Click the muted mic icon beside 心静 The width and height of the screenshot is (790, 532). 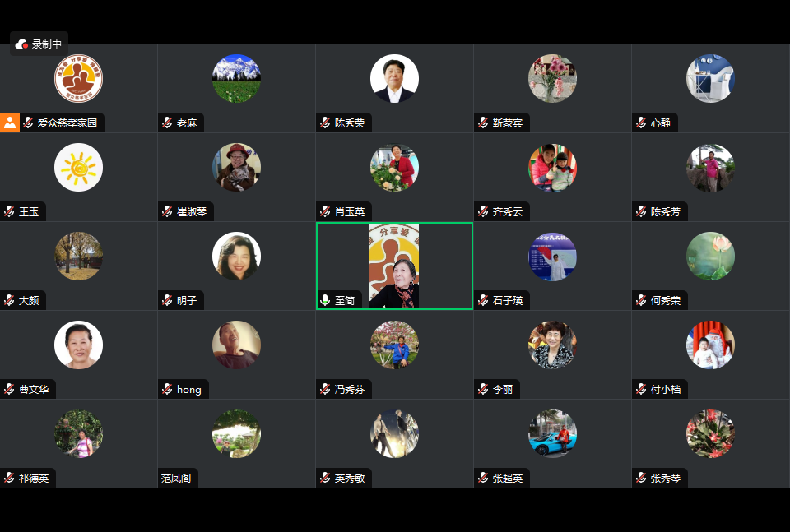pos(641,123)
